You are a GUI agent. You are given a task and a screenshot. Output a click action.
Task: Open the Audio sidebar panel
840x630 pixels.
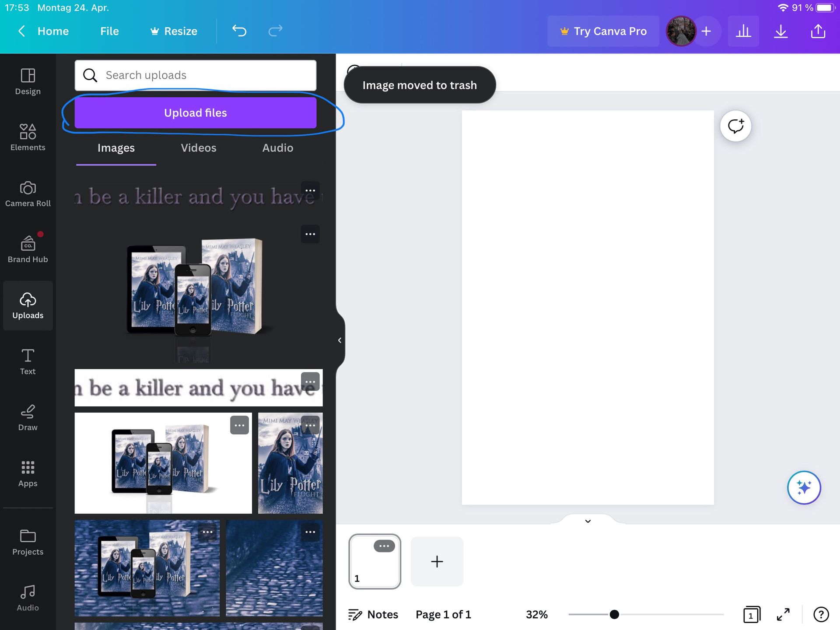pos(28,598)
